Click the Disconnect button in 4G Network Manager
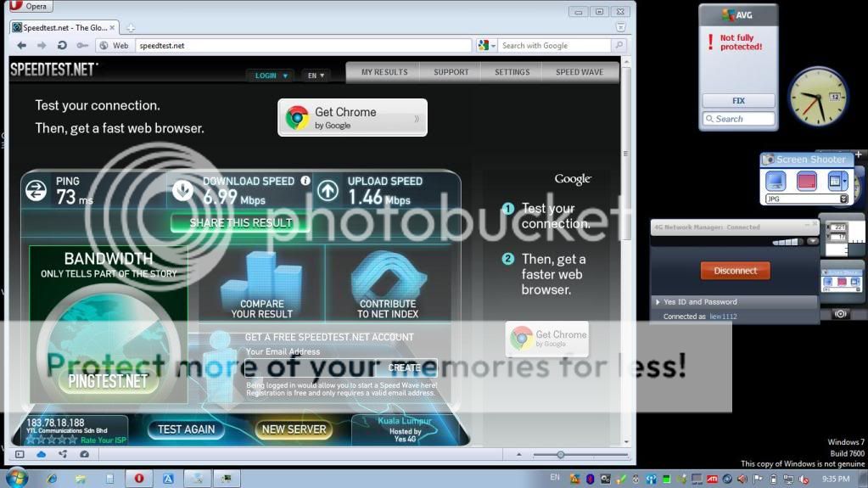 pyautogui.click(x=735, y=271)
